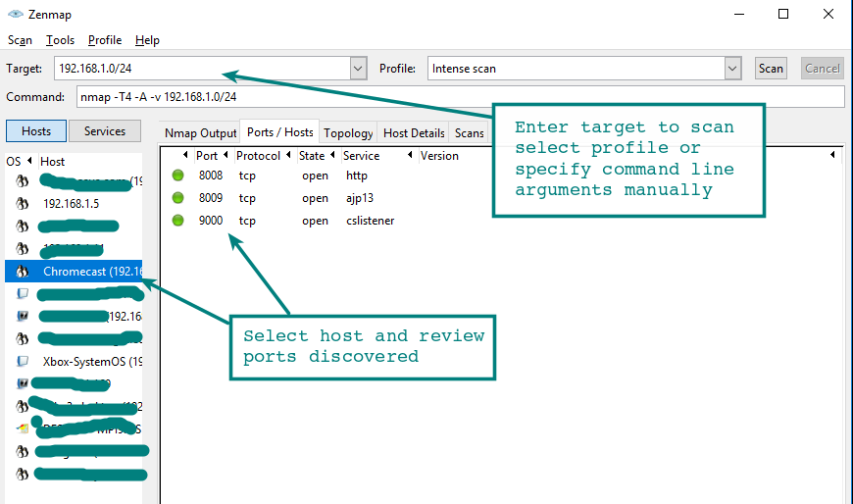
Task: Click the Zenmap eye logo in title bar
Action: pos(15,15)
